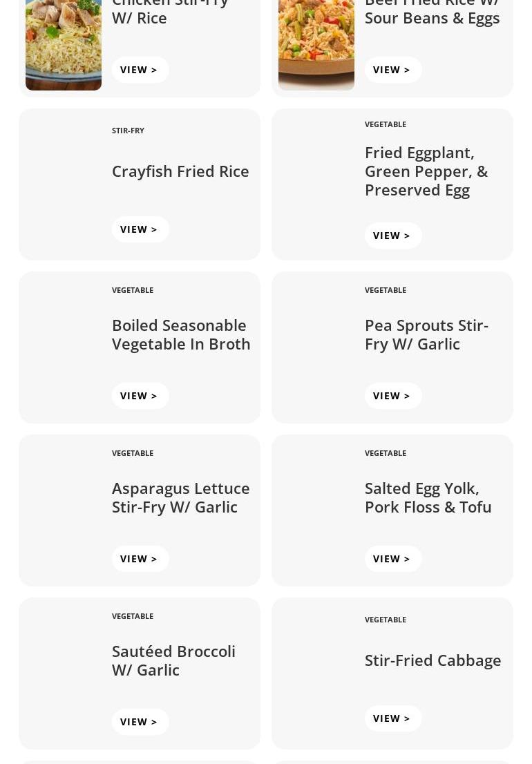Open VIEW on Asparagus Lettuce Stir-Fry card
The image size is (532, 764).
pos(140,559)
